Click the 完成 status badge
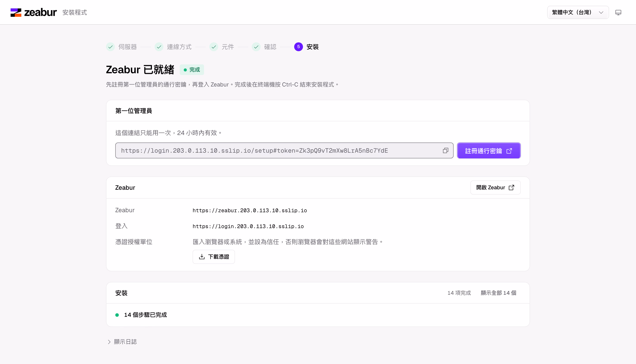The width and height of the screenshot is (636, 364). 192,70
